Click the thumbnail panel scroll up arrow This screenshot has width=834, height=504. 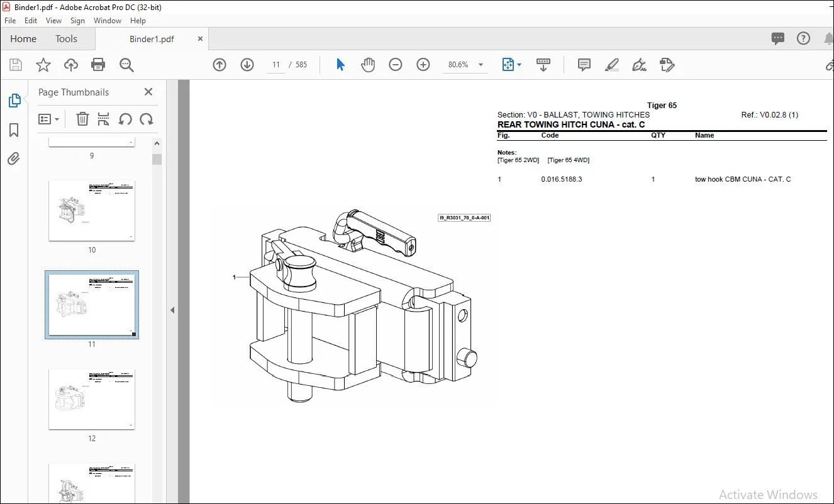157,143
